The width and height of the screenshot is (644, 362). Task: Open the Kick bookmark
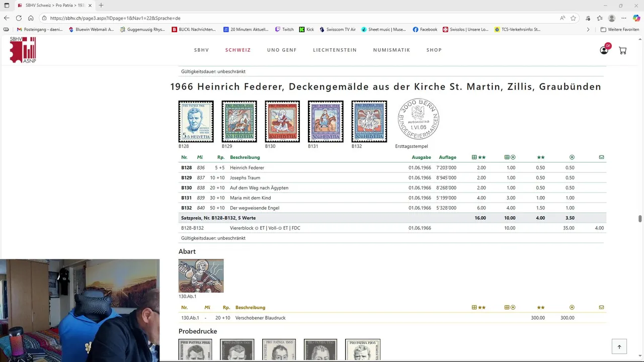(306, 30)
